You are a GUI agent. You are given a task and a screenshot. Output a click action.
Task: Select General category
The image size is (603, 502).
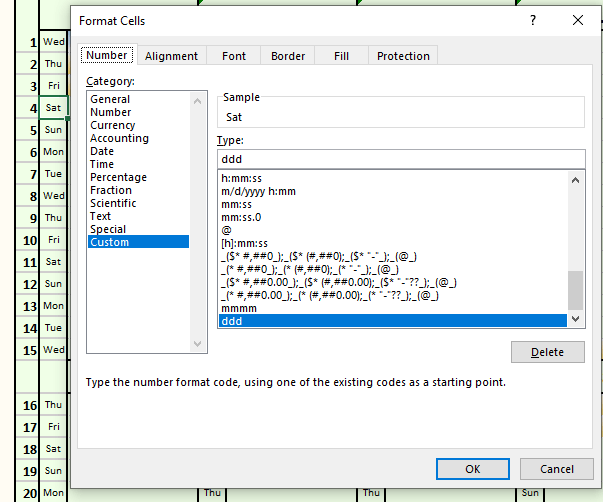pyautogui.click(x=138, y=99)
